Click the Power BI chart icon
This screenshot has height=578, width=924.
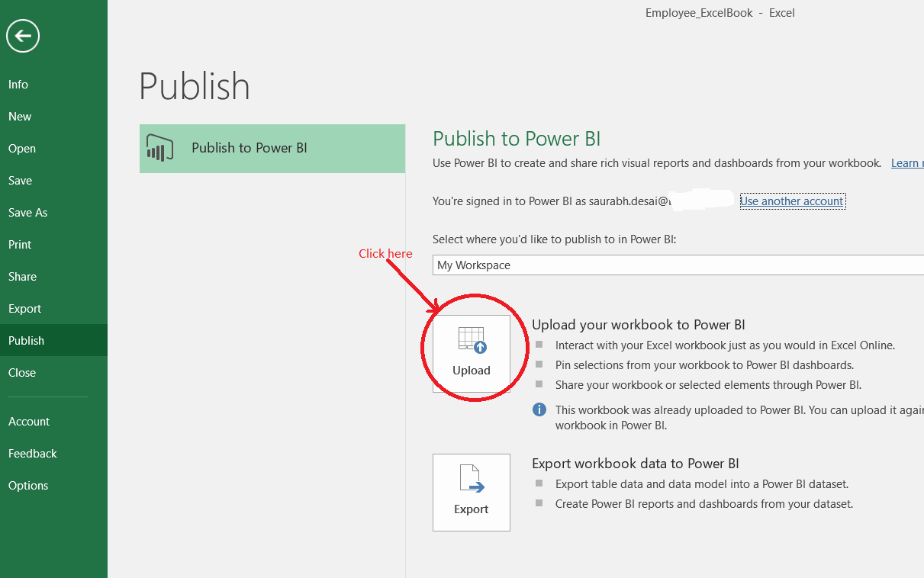157,148
